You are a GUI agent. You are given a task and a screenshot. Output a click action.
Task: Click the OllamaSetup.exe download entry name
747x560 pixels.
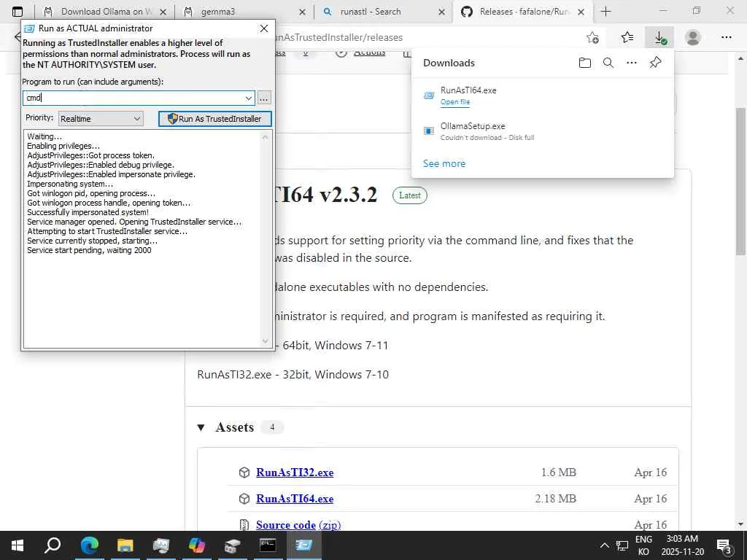[473, 126]
